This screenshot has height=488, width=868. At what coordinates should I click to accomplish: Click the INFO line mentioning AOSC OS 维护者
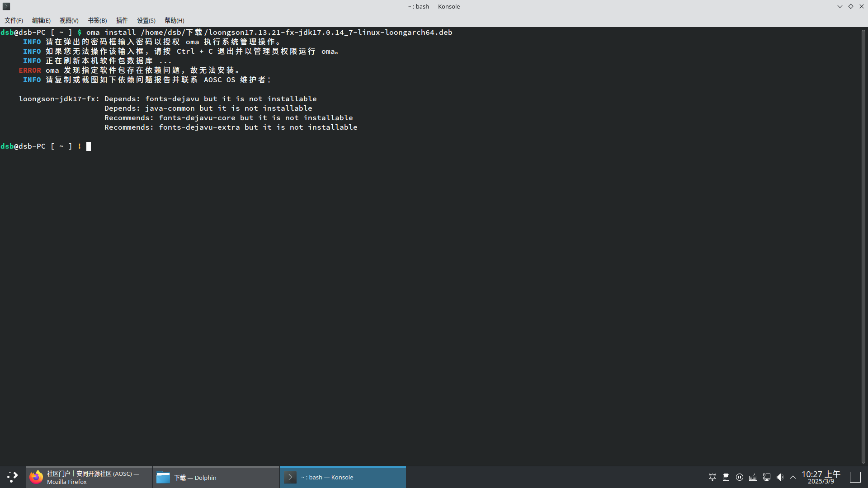147,80
